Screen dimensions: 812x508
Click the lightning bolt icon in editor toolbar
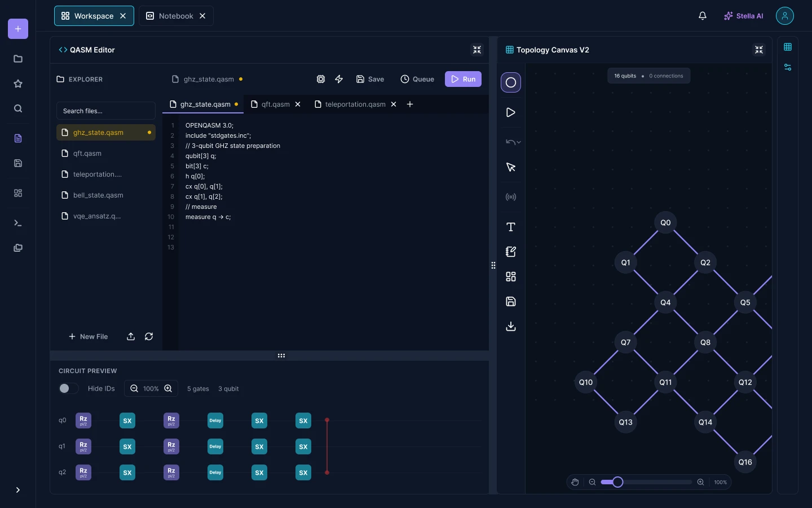click(339, 79)
